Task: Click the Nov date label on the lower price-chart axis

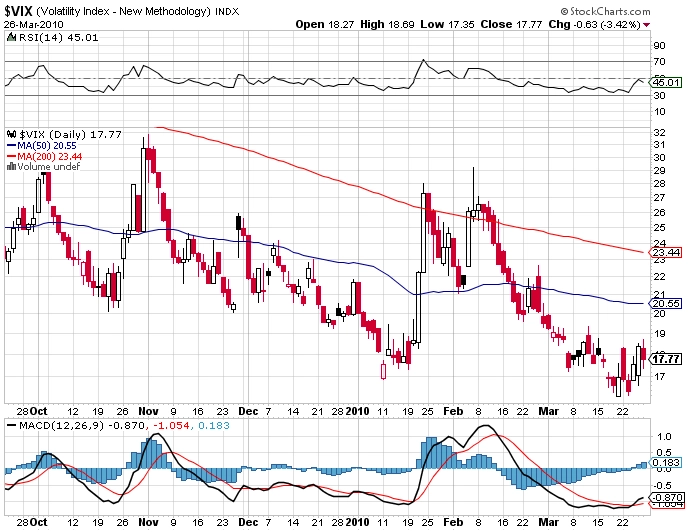Action: click(148, 411)
